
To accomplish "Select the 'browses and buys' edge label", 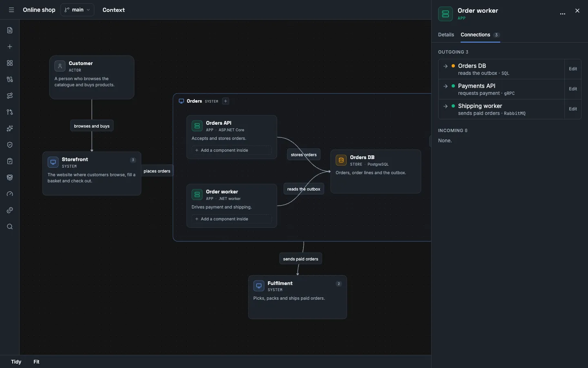I will click(x=92, y=126).
